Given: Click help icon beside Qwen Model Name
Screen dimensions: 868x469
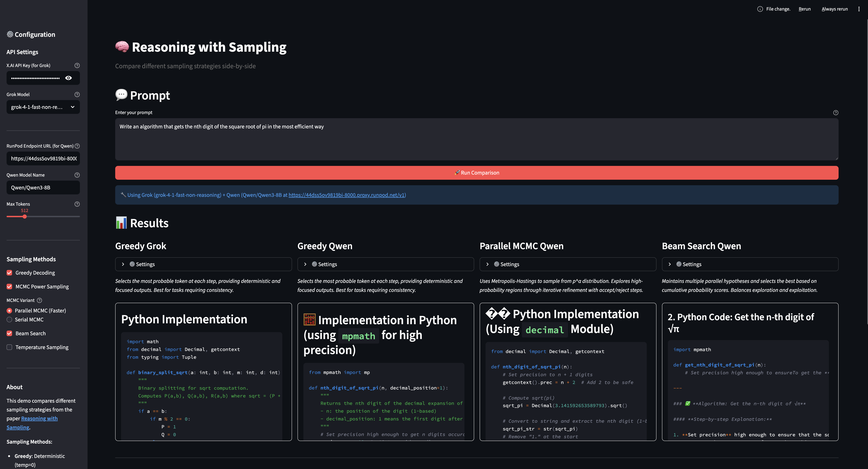Looking at the screenshot, I should click(77, 175).
